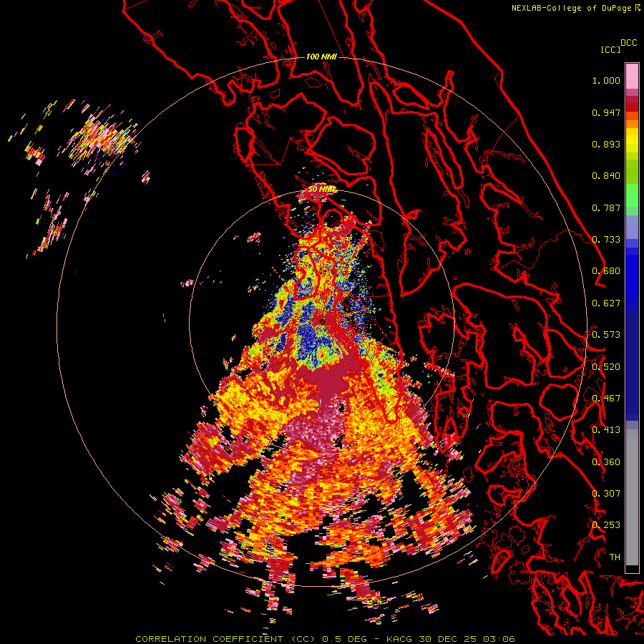Click the radar site marker at center
Viewport: 644px width, 644px height.
click(322, 321)
